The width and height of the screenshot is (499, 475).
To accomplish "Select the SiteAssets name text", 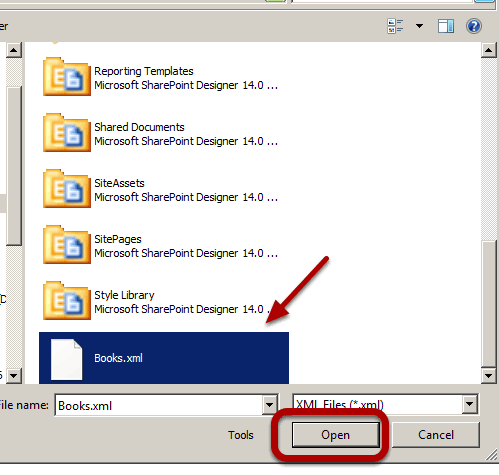I will pyautogui.click(x=119, y=183).
